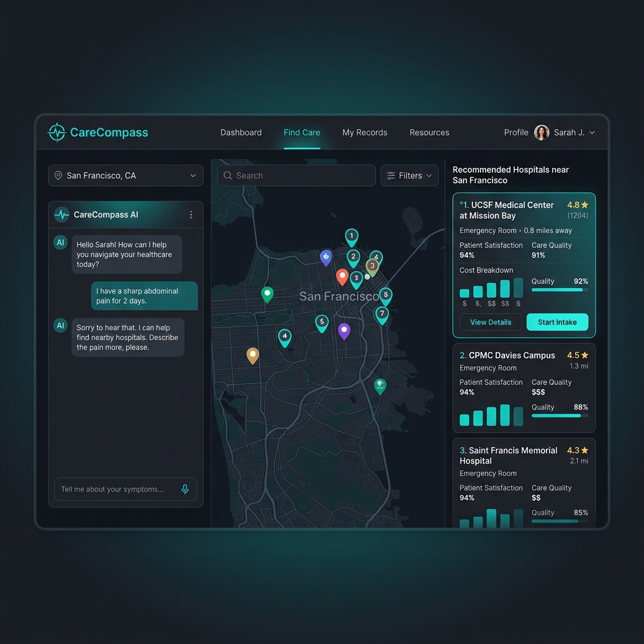Viewport: 644px width, 644px height.
Task: Select the red map pin
Action: (342, 277)
